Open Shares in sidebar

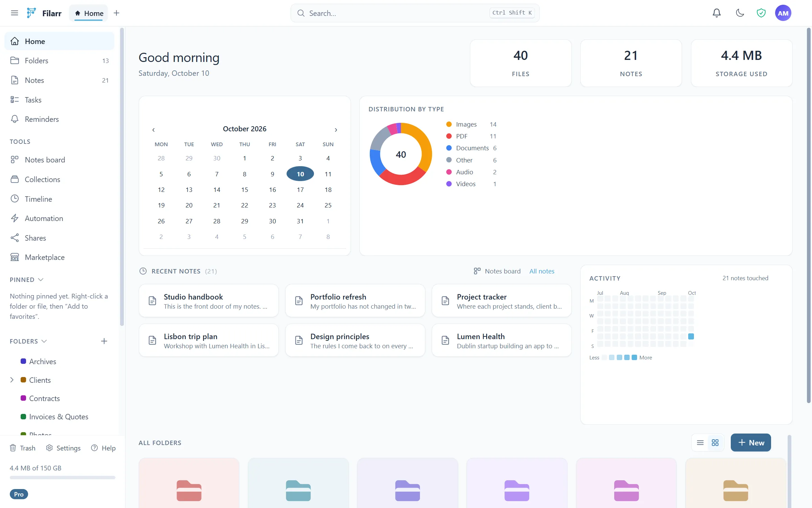60,238
